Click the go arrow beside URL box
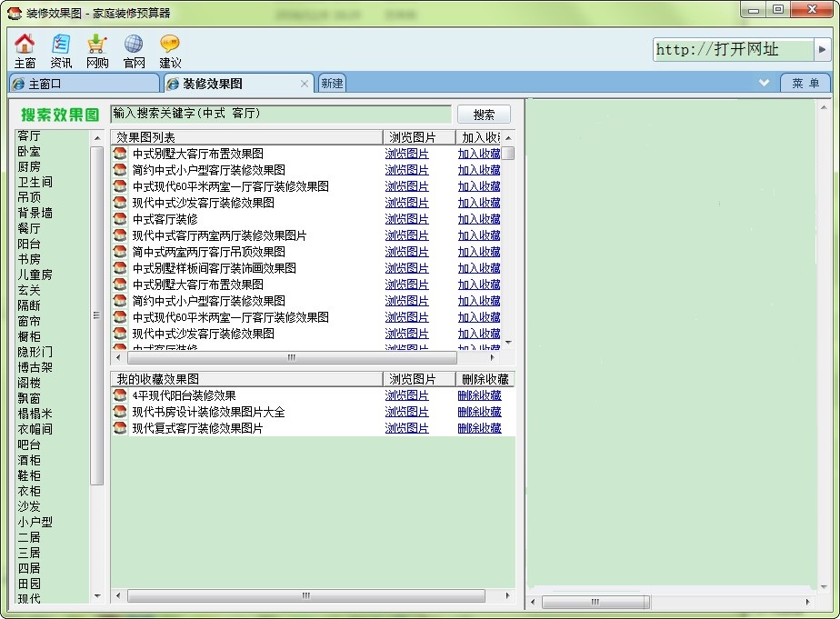The width and height of the screenshot is (840, 619). [823, 50]
